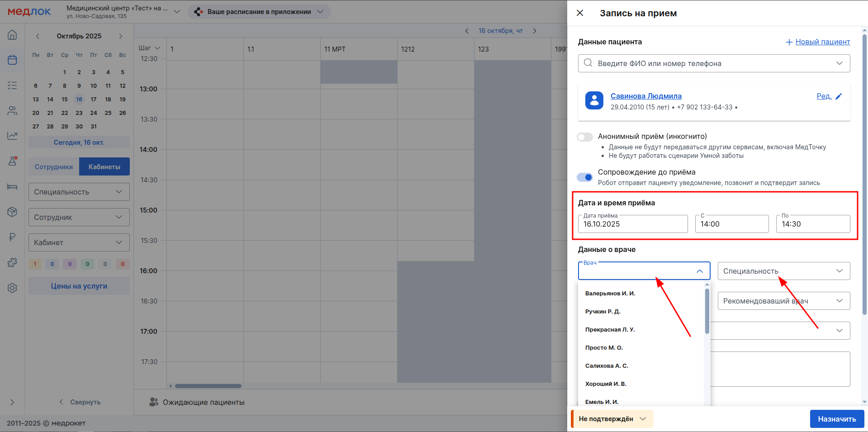Expand Специальность dropdown in appointment panel

(783, 271)
